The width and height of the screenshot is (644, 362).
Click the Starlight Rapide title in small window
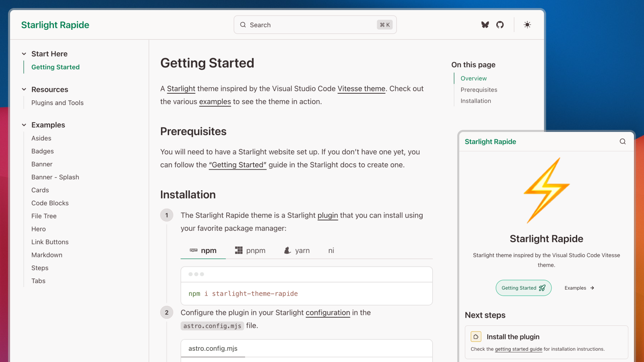click(x=490, y=142)
